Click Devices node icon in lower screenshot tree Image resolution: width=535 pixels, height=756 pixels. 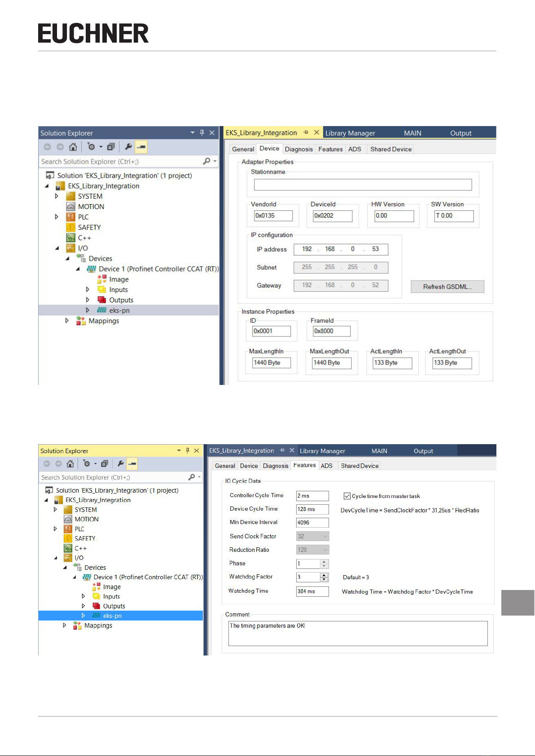coord(78,568)
